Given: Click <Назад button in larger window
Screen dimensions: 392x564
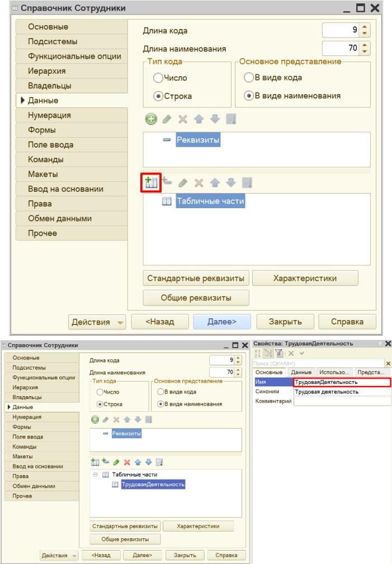Looking at the screenshot, I should point(160,322).
